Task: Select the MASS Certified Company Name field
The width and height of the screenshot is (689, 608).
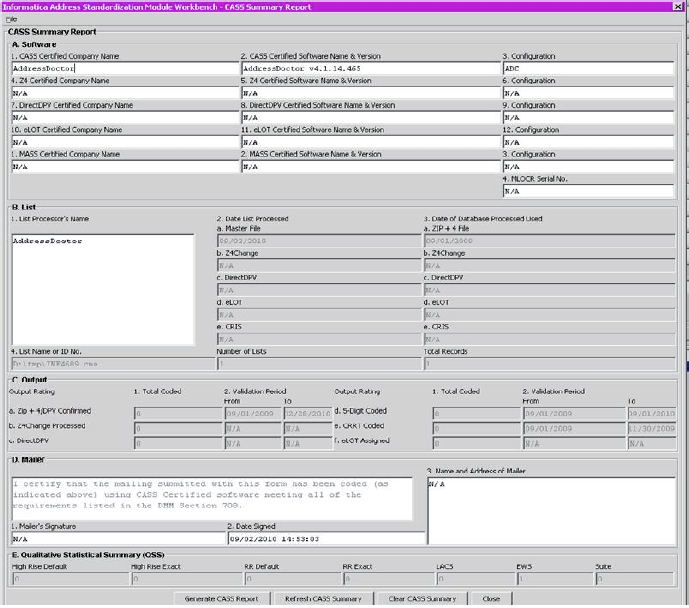Action: tap(122, 167)
